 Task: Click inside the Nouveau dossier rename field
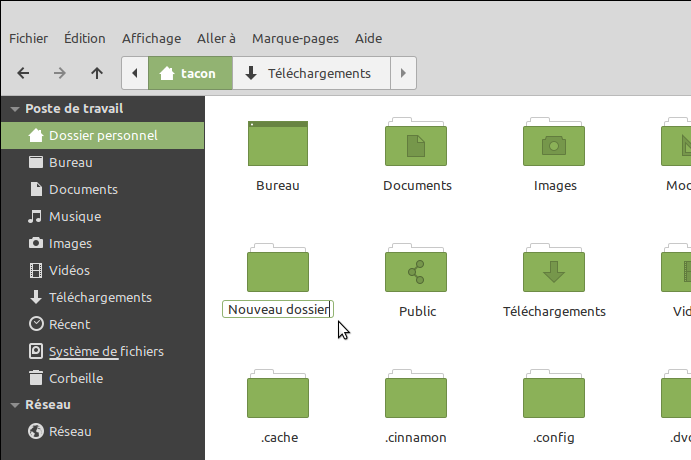(x=277, y=310)
